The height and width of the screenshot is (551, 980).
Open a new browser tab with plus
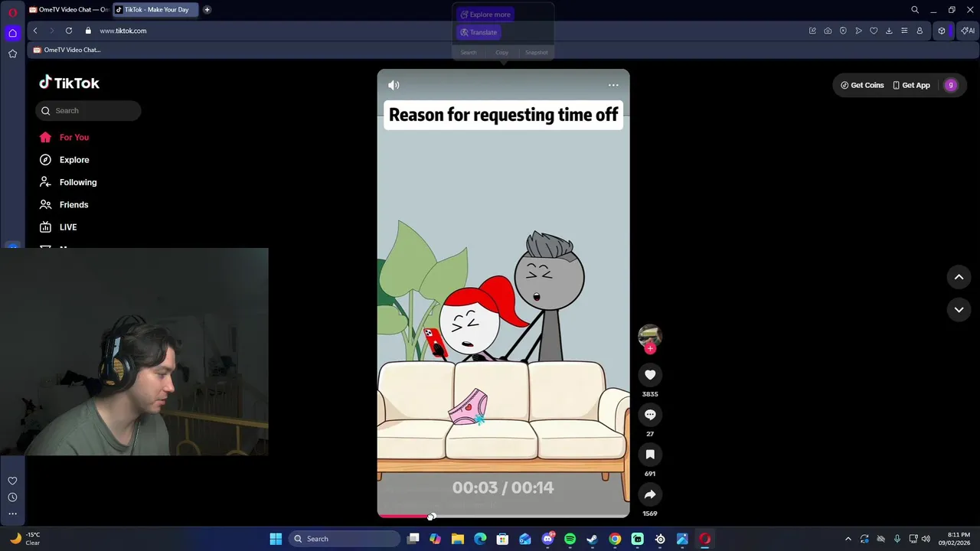click(207, 10)
